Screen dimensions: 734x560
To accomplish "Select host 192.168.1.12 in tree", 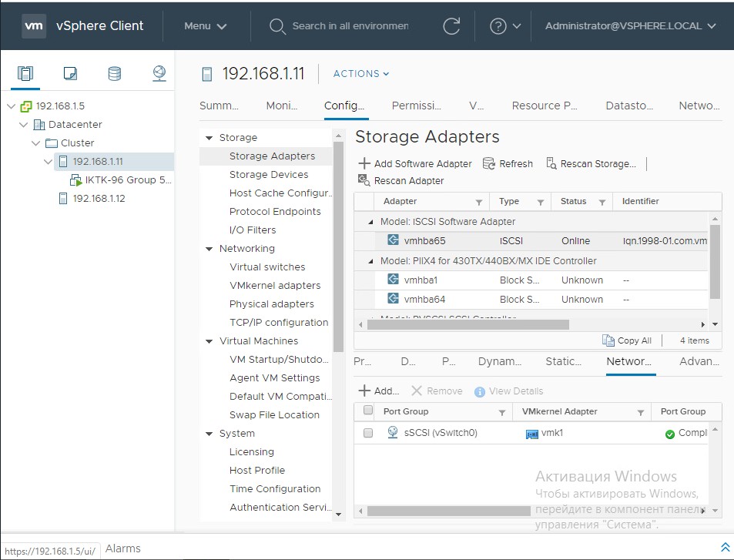I will 99,199.
